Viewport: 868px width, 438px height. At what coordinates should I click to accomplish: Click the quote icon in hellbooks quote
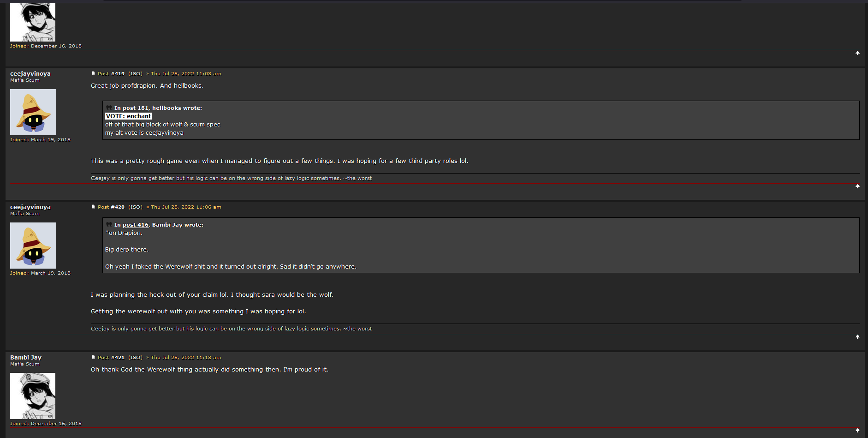pos(109,108)
